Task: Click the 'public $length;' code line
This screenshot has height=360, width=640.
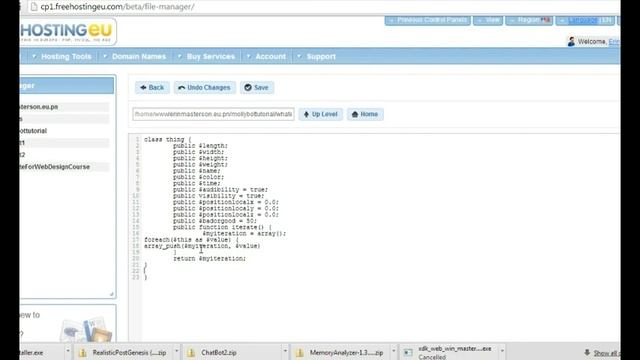Action: tap(200, 146)
